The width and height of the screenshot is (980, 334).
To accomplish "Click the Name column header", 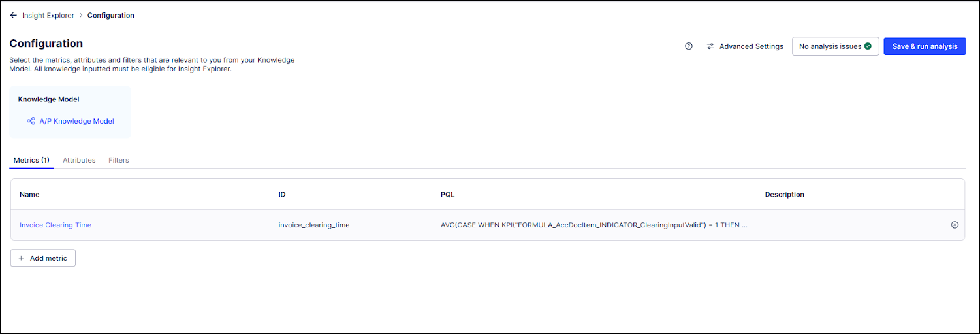I will (29, 195).
